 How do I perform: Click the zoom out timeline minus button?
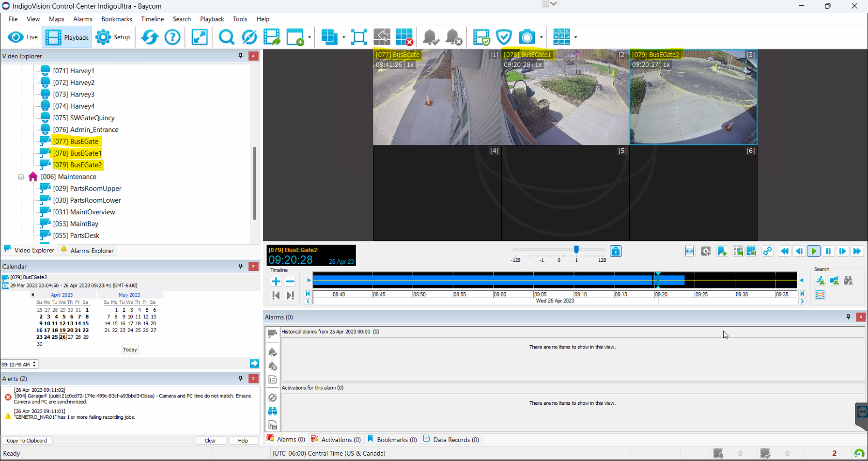coord(290,282)
